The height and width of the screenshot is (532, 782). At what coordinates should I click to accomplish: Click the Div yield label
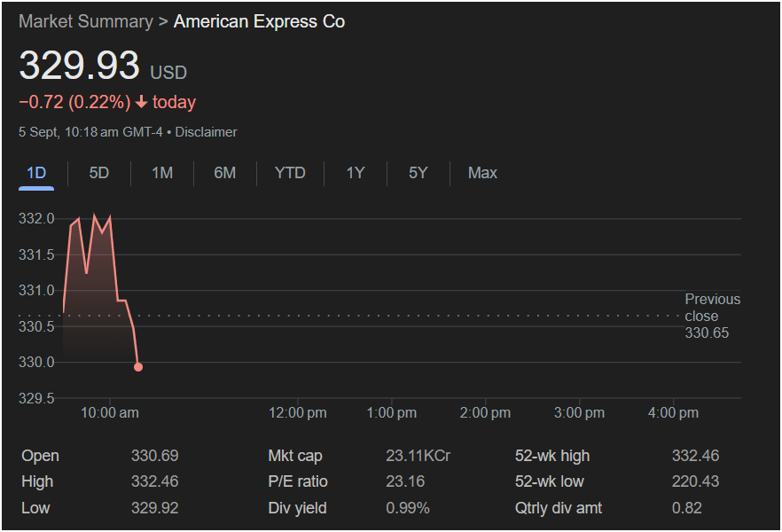297,508
